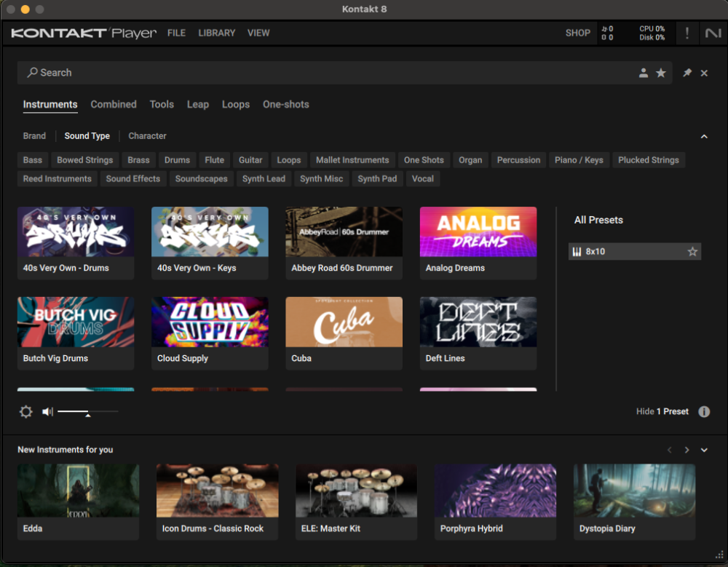Toggle the Sound Effects filter tag
This screenshot has width=728, height=567.
pyautogui.click(x=132, y=179)
